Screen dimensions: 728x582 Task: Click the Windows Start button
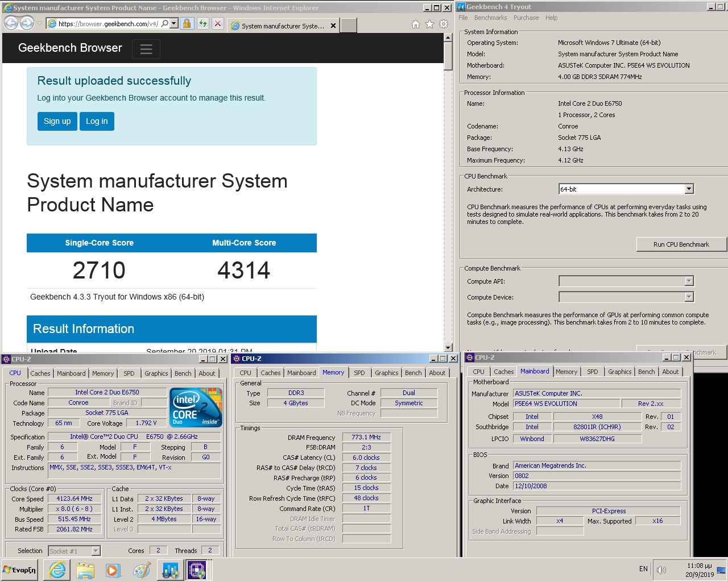coord(19,570)
